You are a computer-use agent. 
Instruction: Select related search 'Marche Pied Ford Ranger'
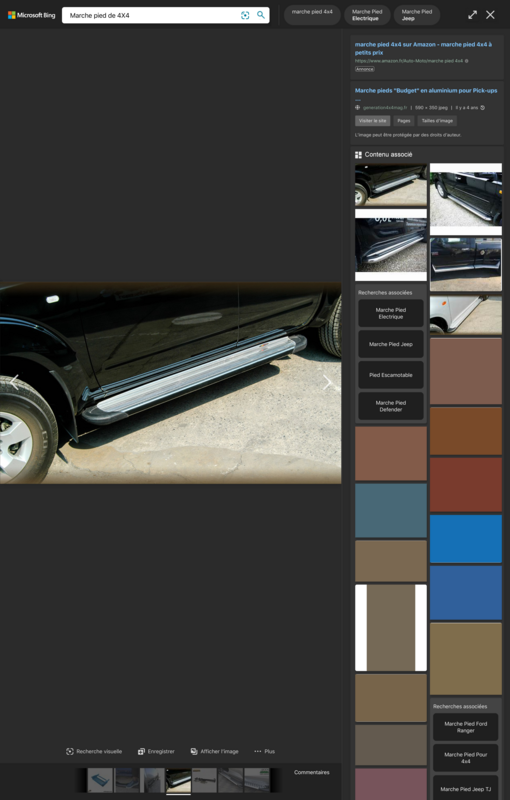pos(466,727)
